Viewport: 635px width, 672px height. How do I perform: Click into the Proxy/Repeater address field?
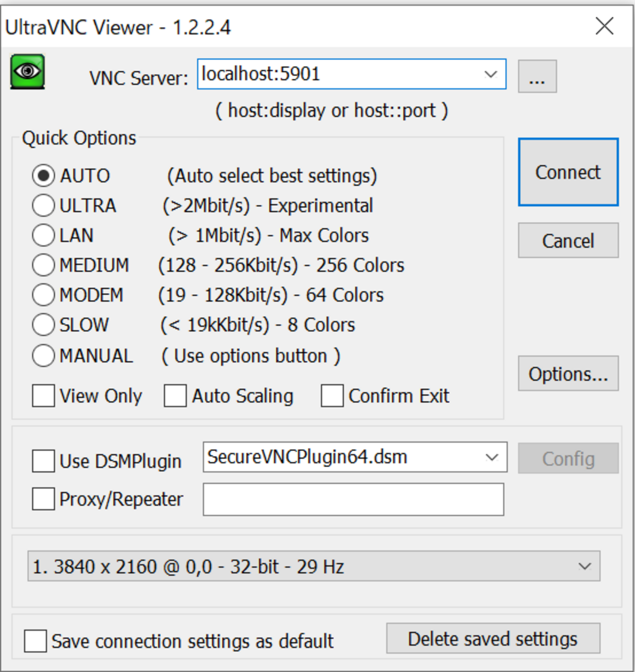354,499
